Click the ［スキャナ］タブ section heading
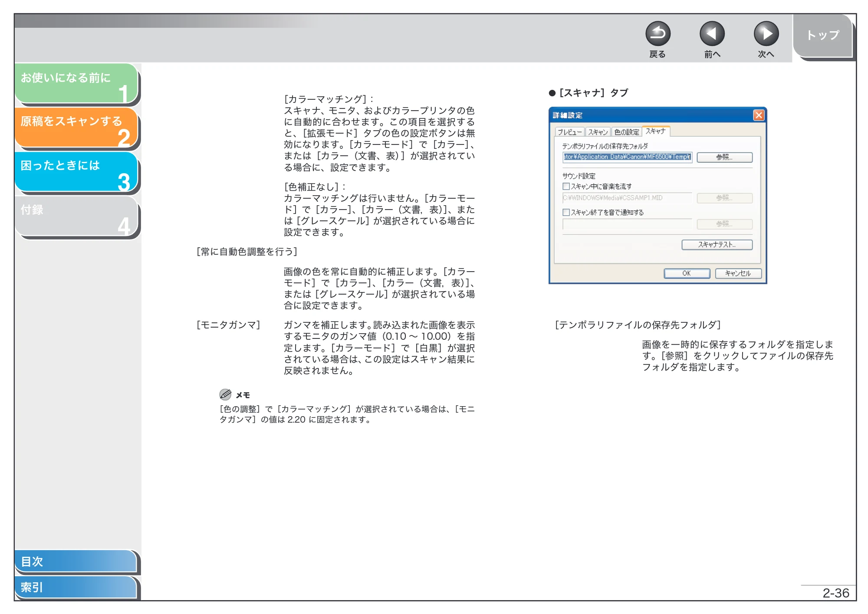 coord(589,93)
